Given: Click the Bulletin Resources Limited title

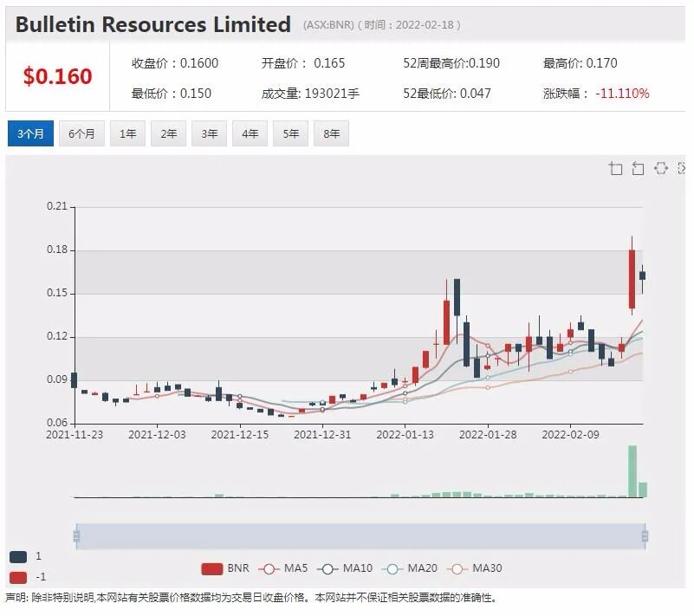Looking at the screenshot, I should click(x=153, y=24).
